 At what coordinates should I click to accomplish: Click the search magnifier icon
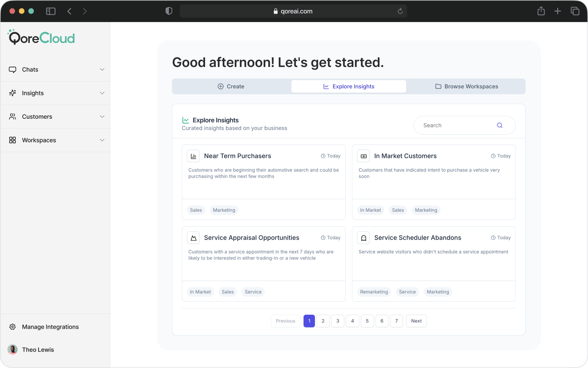(x=499, y=125)
